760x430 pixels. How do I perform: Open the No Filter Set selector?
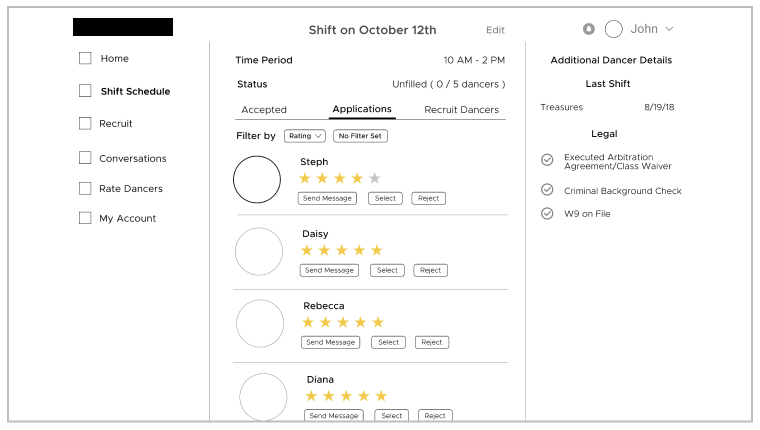click(361, 136)
